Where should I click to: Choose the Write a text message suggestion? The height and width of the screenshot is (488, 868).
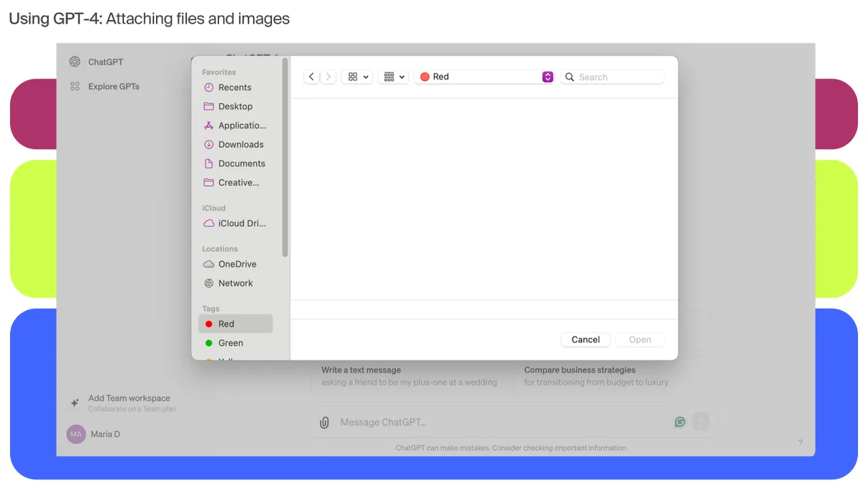coord(409,376)
